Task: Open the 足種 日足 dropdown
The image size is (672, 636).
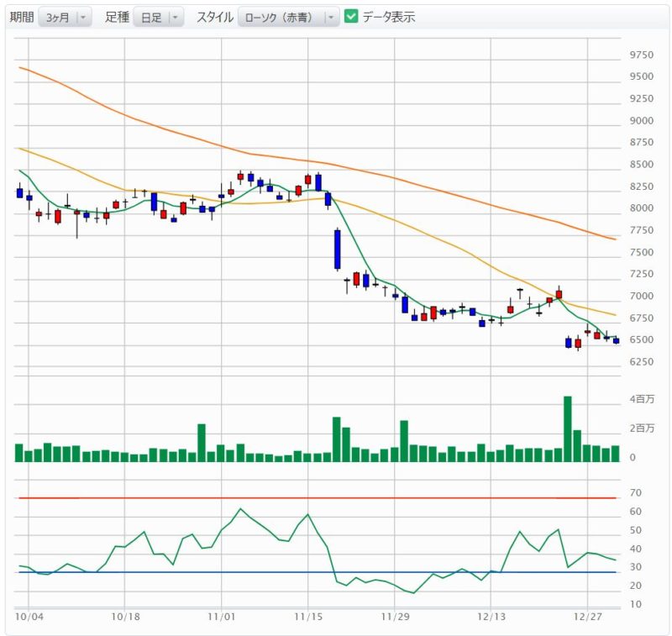Action: pyautogui.click(x=158, y=17)
